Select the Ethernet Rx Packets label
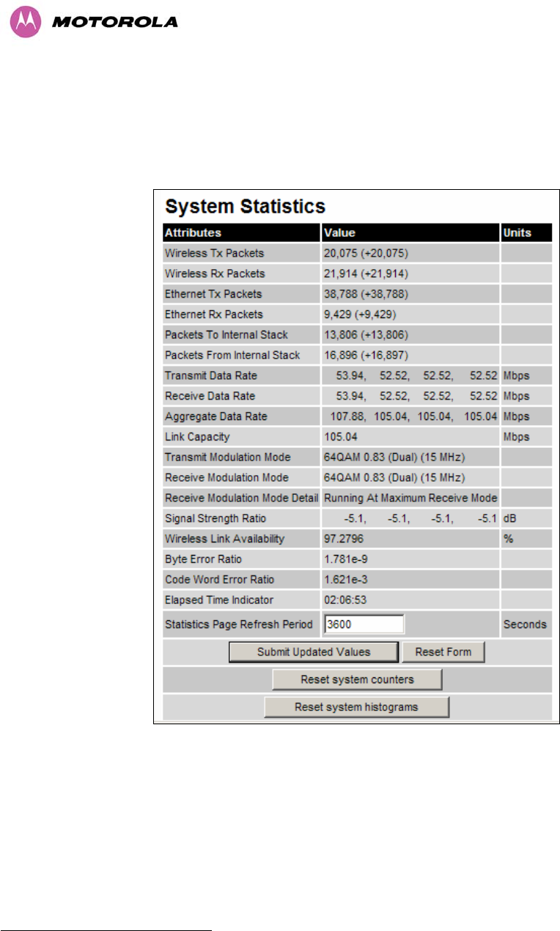Image resolution: width=560 pixels, height=931 pixels. tap(214, 314)
